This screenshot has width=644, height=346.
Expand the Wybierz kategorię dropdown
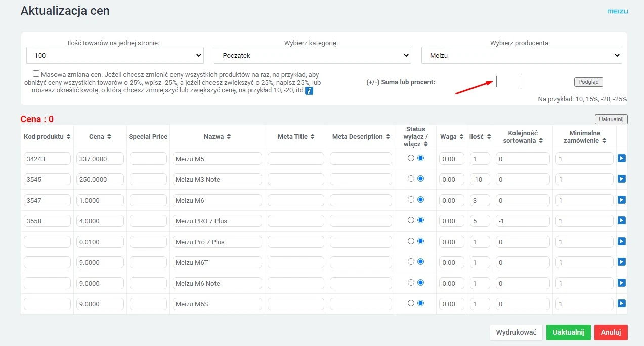click(x=312, y=55)
